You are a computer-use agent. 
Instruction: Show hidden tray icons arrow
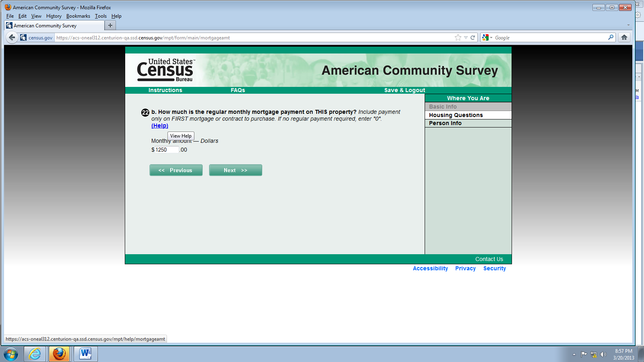coord(574,354)
